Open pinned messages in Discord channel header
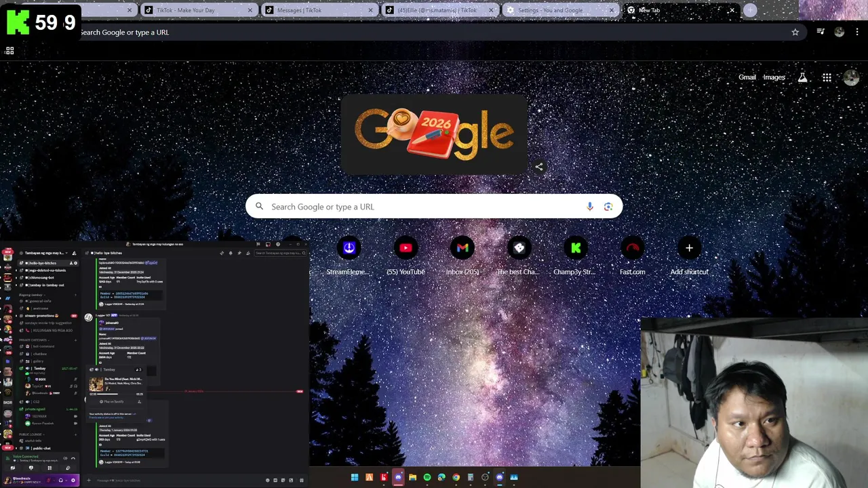The height and width of the screenshot is (488, 868). click(x=239, y=253)
